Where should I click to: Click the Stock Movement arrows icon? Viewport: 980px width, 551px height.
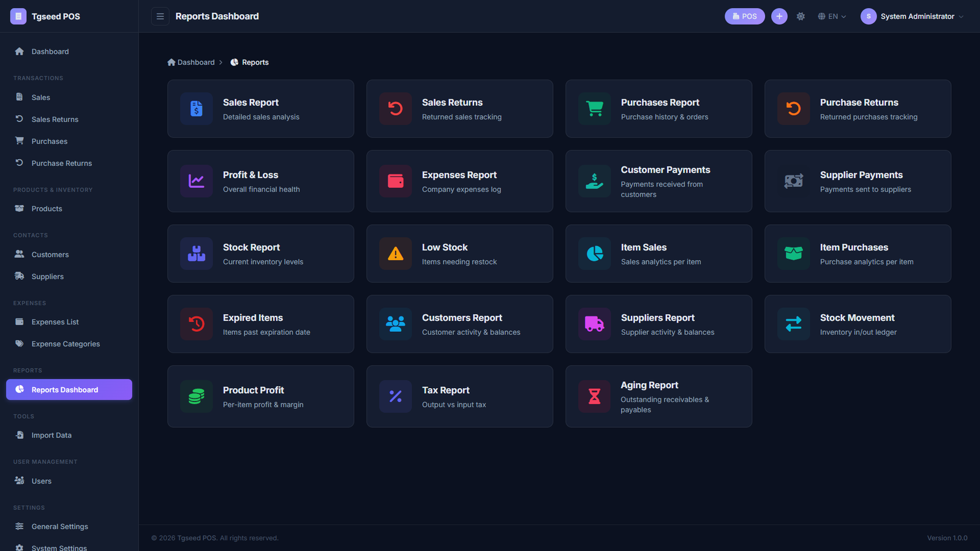point(794,324)
